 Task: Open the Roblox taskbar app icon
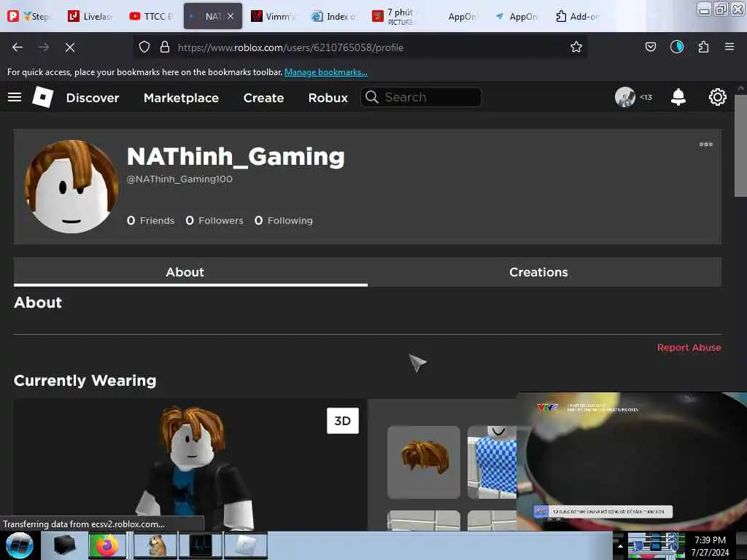coord(245,545)
